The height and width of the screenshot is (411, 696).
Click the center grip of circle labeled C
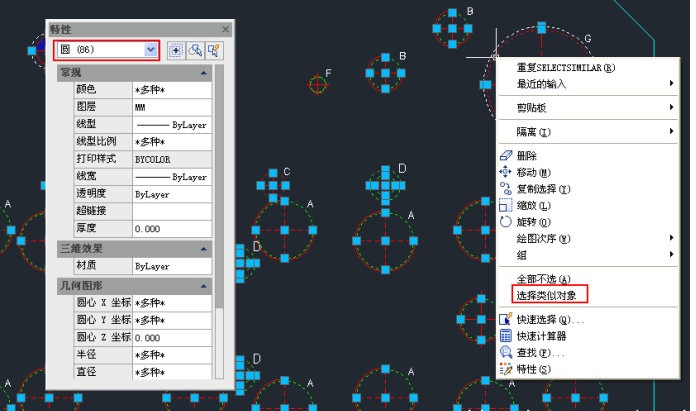(273, 185)
